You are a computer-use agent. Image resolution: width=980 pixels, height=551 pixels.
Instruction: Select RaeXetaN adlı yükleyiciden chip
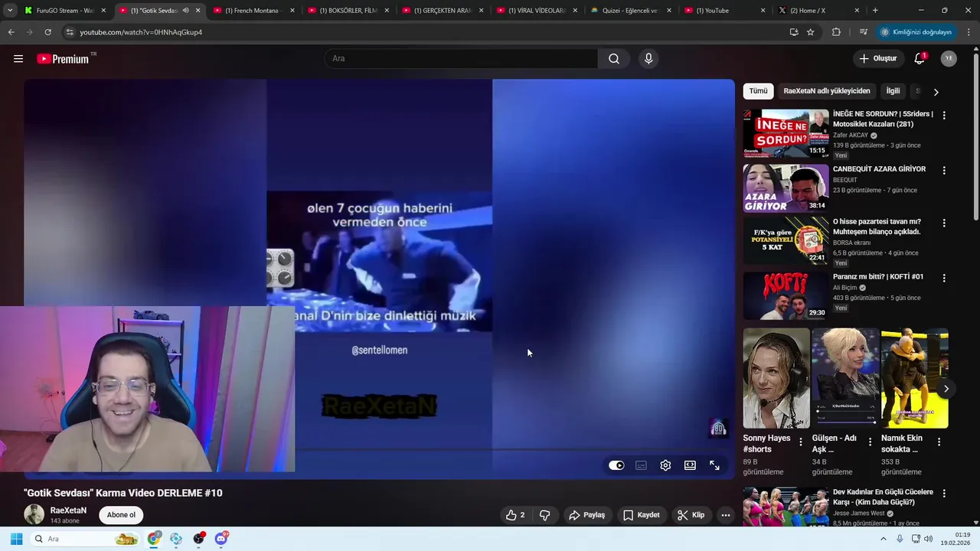tap(827, 91)
